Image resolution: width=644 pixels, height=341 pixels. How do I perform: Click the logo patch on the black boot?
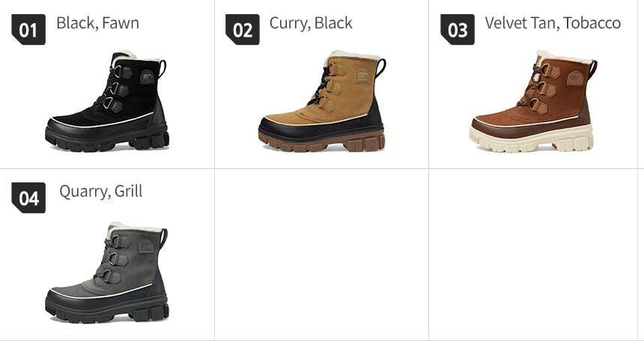148,77
